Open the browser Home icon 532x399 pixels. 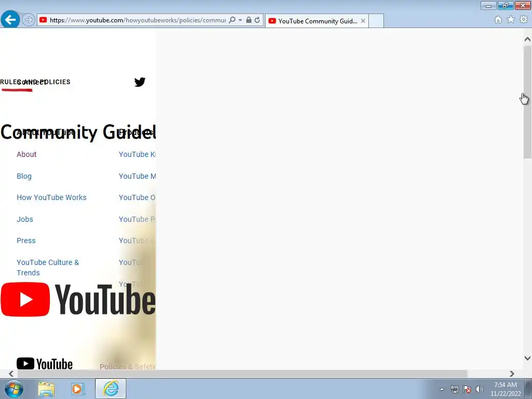(x=498, y=20)
